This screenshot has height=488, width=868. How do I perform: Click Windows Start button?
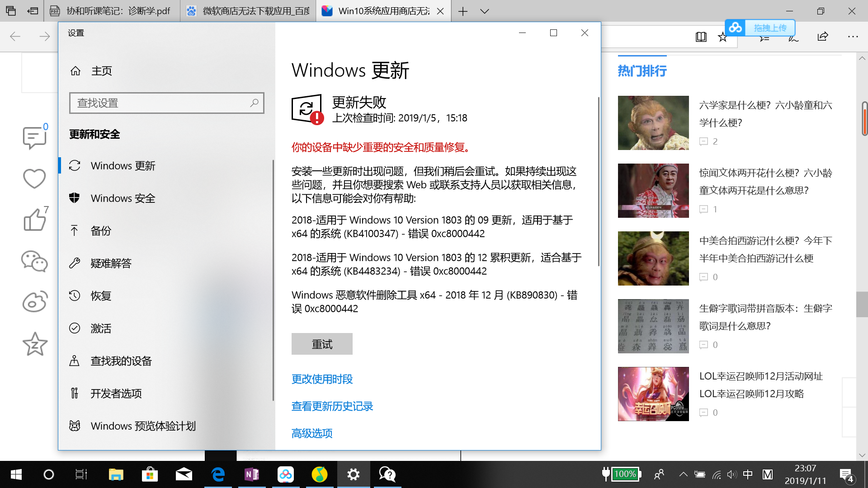16,474
